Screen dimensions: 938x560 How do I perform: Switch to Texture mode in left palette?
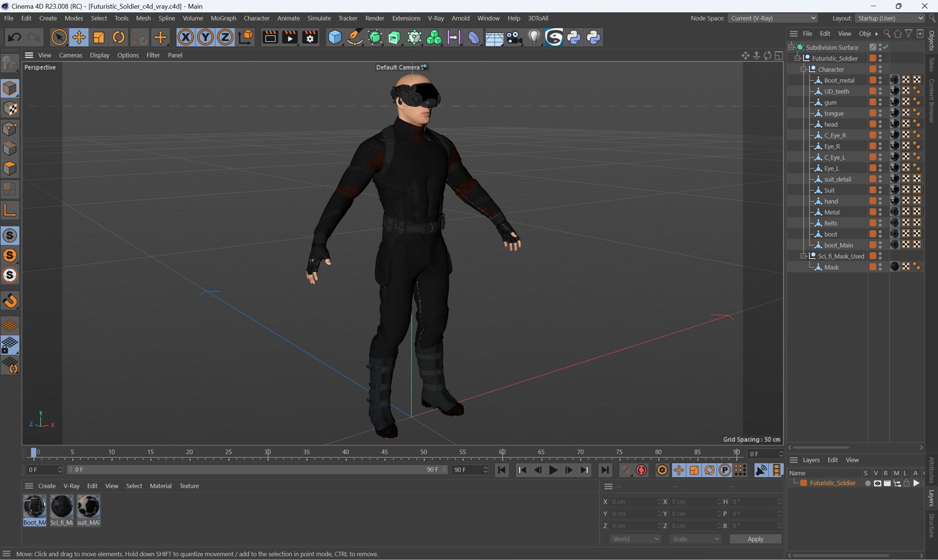pyautogui.click(x=10, y=108)
